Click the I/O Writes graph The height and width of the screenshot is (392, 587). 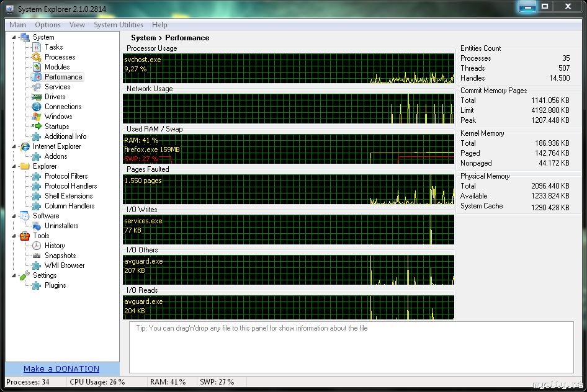tap(289, 229)
